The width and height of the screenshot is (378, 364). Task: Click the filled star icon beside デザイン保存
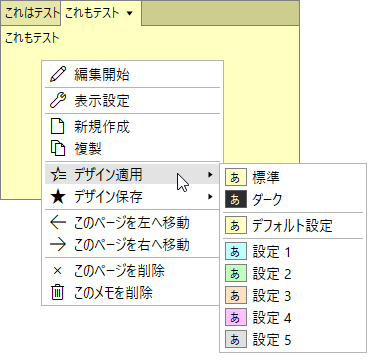tap(58, 196)
